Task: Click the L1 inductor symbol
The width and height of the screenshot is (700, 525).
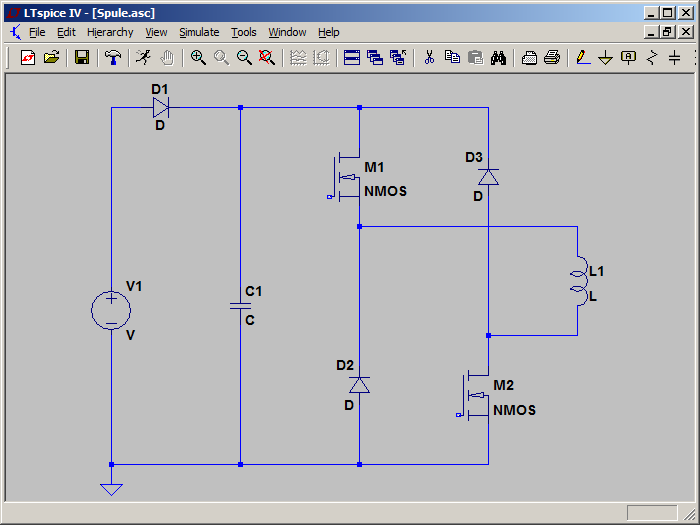Action: click(577, 282)
